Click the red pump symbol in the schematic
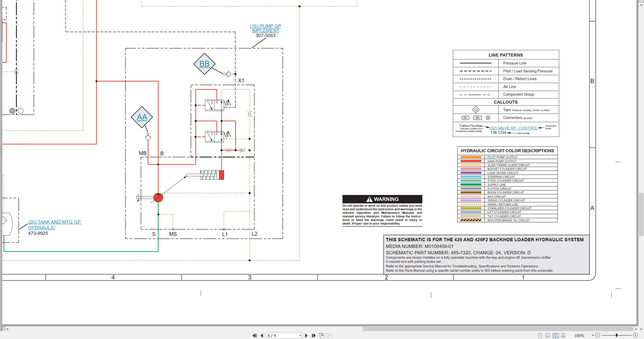 pos(158,198)
